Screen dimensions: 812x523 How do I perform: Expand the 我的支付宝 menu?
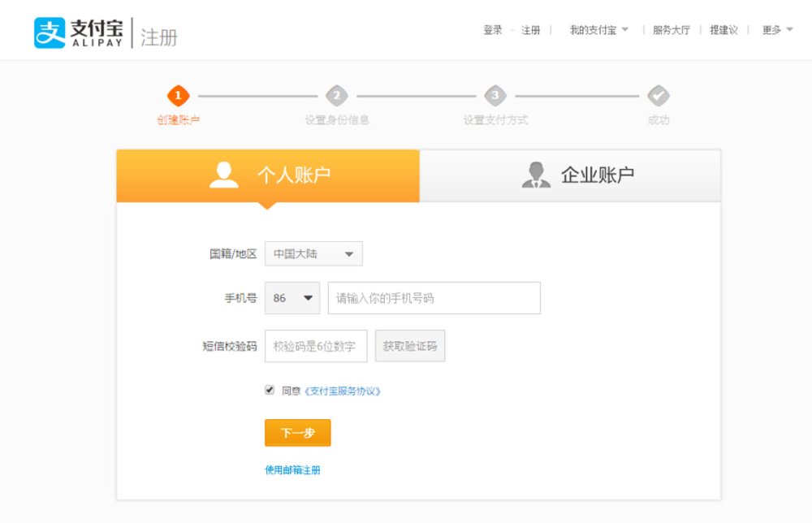point(599,30)
